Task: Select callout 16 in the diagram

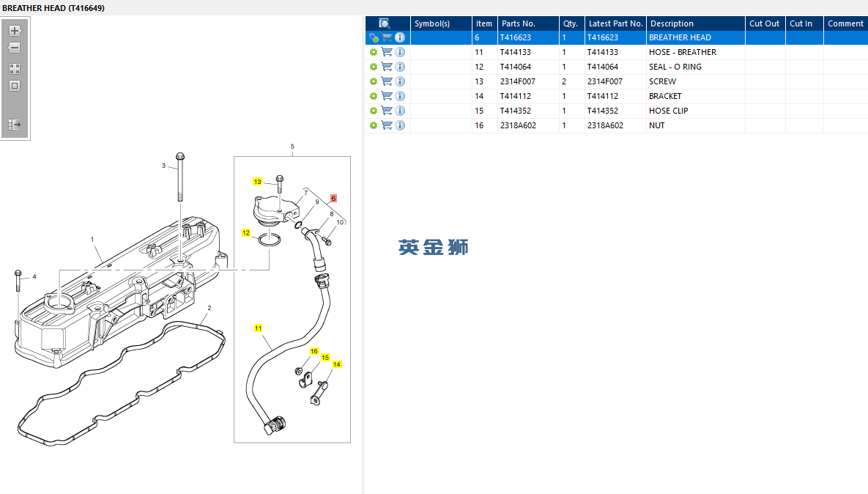Action: (314, 351)
